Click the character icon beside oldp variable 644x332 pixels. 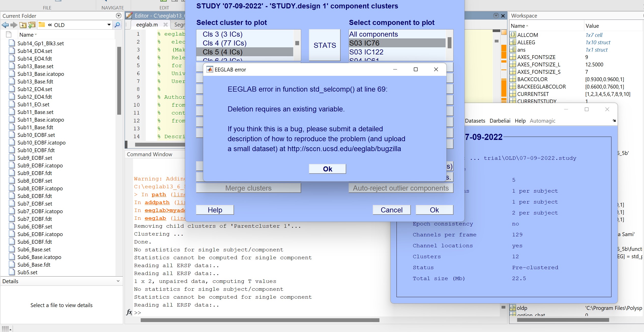click(x=513, y=308)
